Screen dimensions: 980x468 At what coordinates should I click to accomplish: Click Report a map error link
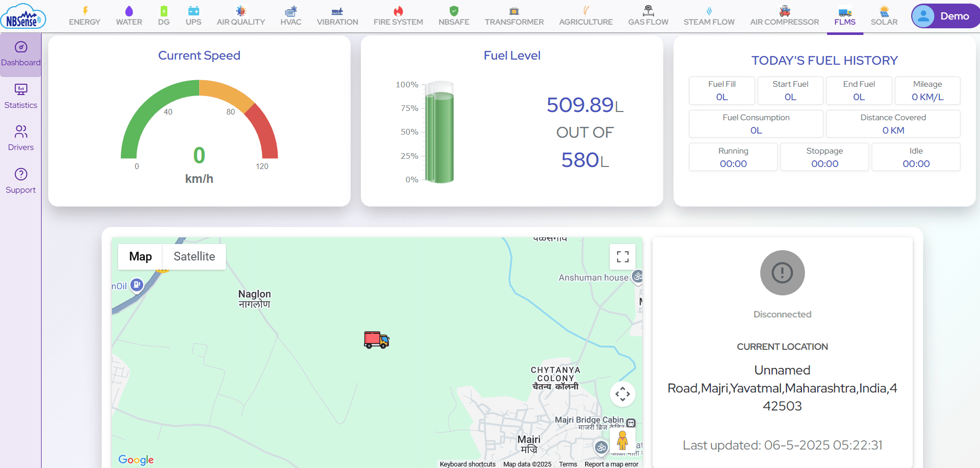611,464
